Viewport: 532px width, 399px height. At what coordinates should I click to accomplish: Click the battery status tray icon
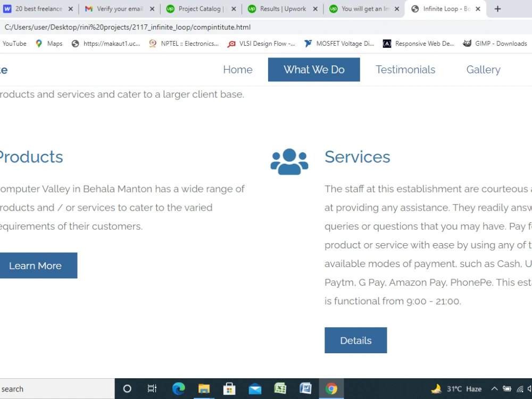pos(507,389)
